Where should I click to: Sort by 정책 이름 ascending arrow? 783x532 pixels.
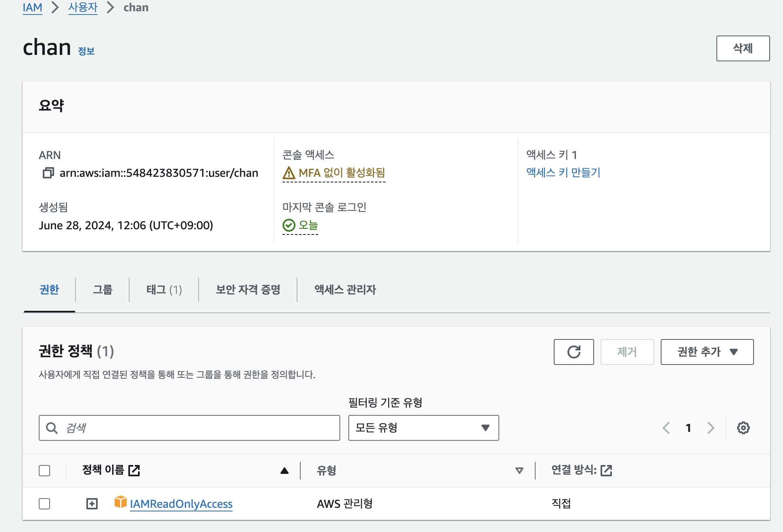pos(285,471)
